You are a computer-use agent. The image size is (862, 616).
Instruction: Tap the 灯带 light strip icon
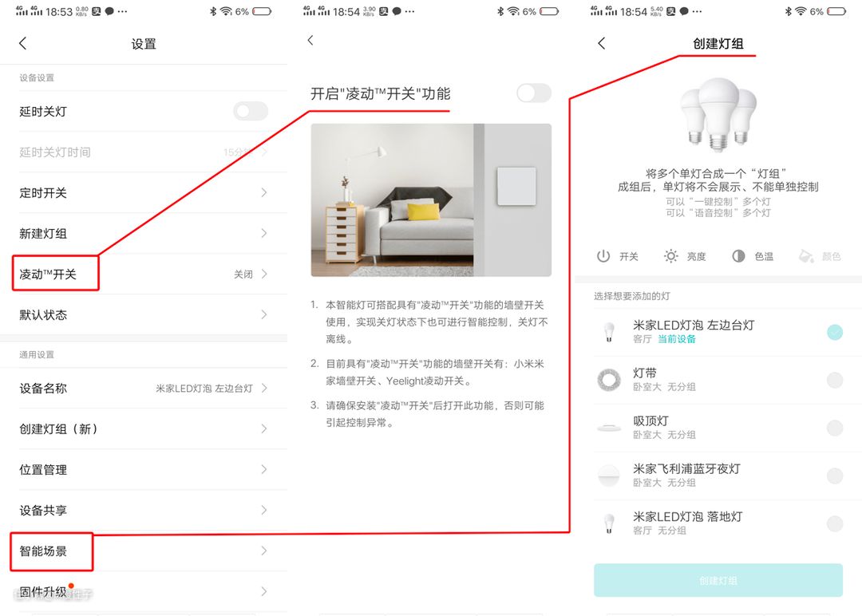click(609, 380)
